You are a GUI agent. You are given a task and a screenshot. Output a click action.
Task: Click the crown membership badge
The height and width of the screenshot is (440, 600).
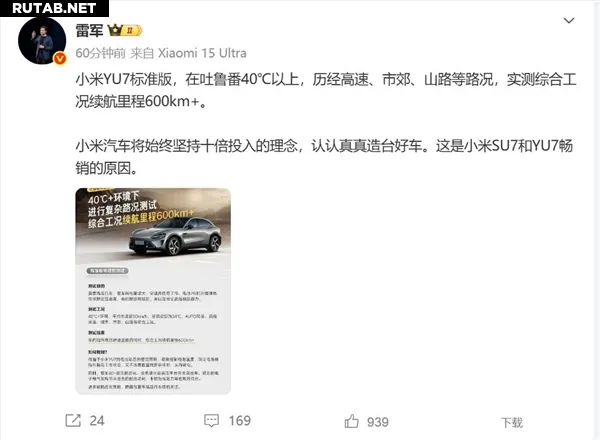click(115, 30)
